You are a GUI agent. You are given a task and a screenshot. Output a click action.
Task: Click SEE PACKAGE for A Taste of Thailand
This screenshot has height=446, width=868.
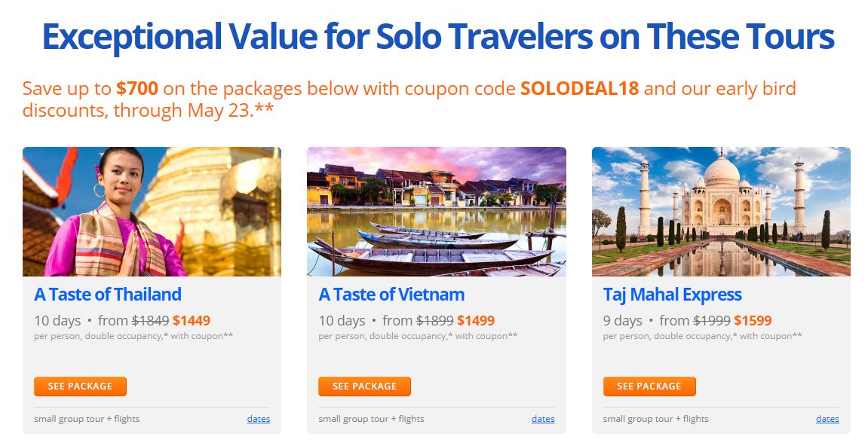(80, 386)
